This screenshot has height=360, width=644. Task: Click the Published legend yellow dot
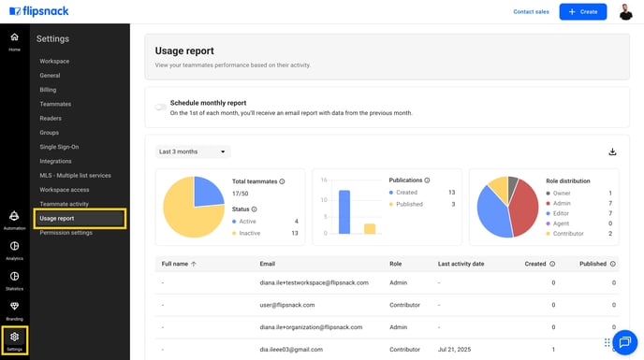click(391, 205)
